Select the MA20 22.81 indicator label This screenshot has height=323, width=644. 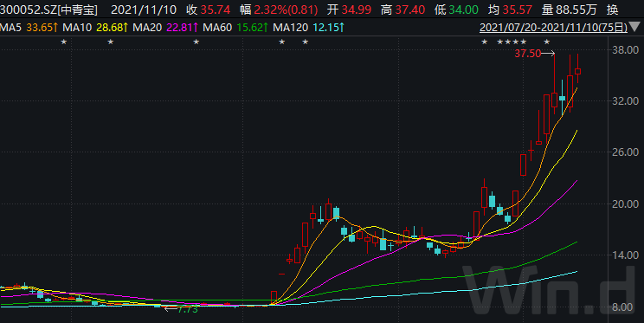click(x=165, y=28)
